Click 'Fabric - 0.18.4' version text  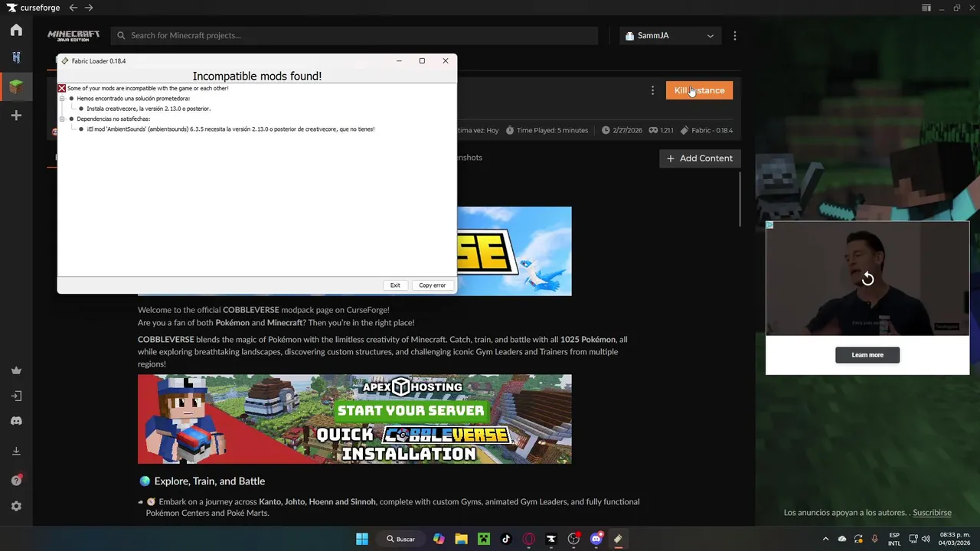point(712,130)
